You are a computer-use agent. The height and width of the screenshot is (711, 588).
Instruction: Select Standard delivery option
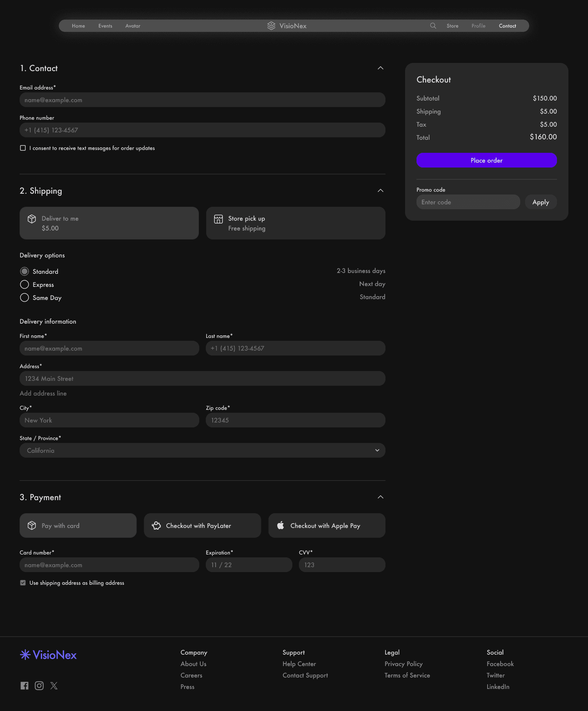pyautogui.click(x=24, y=271)
